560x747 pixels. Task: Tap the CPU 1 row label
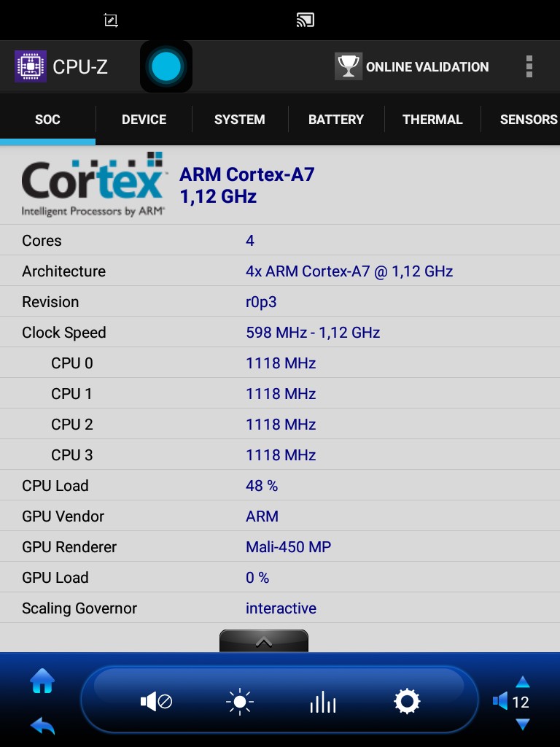click(71, 393)
